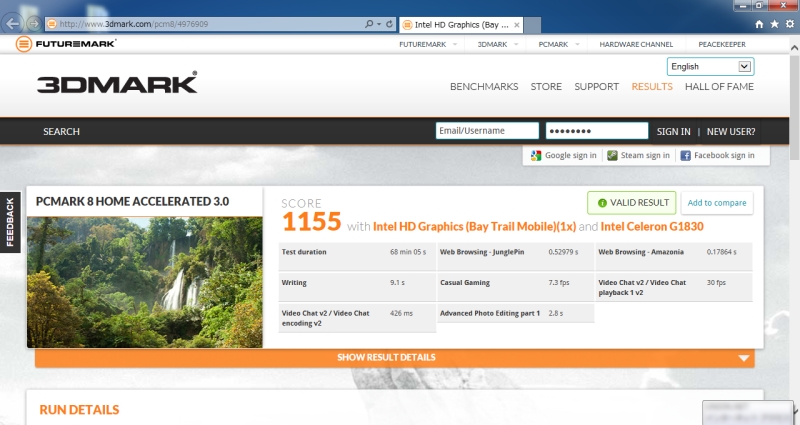
Task: Click the Steam sign in icon
Action: (x=612, y=156)
